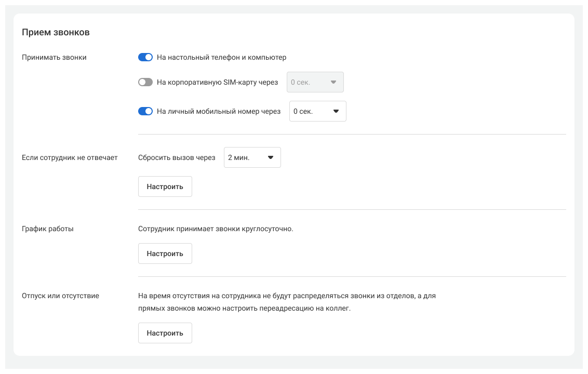
Task: Click the "На личный мобильный номер через" label
Action: [x=218, y=111]
